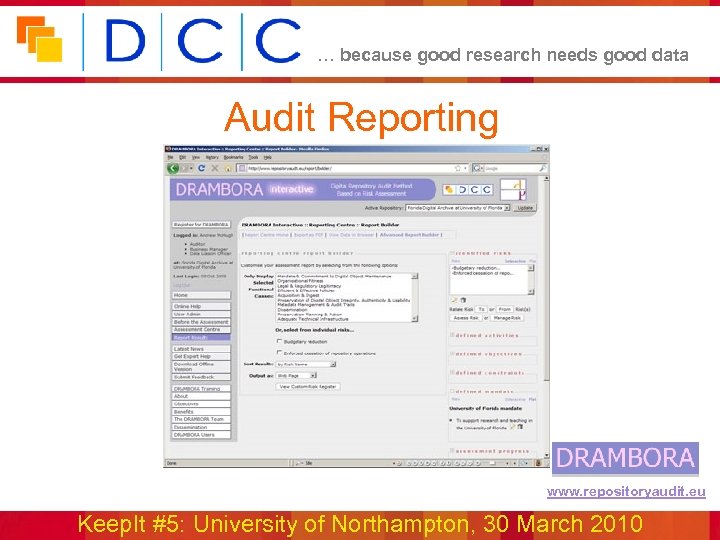The image size is (720, 540).
Task: Open the Tools menu in Firefox
Action: click(x=253, y=157)
